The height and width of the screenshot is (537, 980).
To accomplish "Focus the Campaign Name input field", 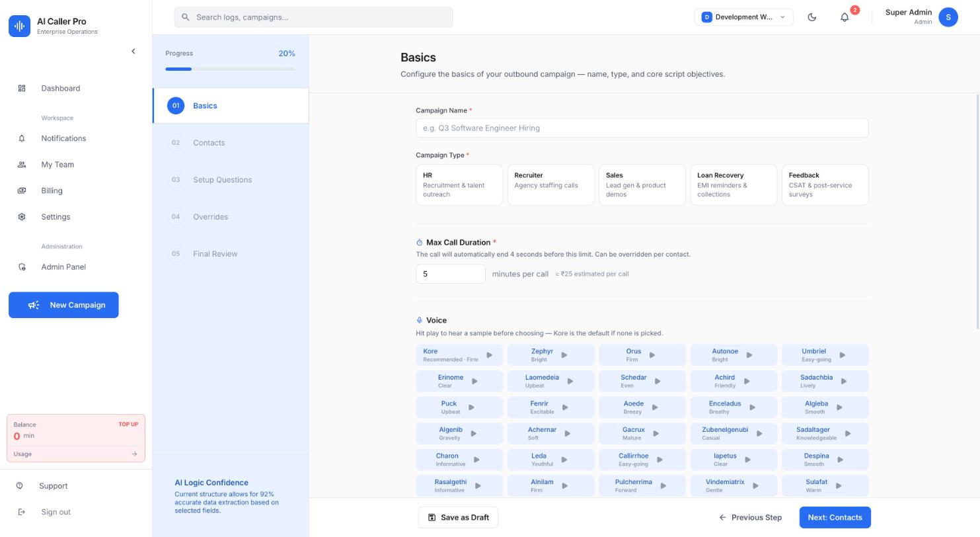I will [x=642, y=128].
